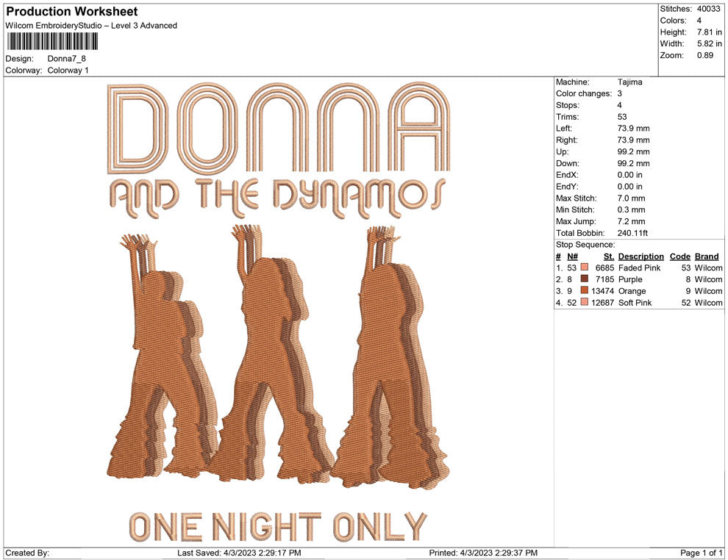This screenshot has width=728, height=560.
Task: Click the Purple thread color swatch
Action: (585, 279)
